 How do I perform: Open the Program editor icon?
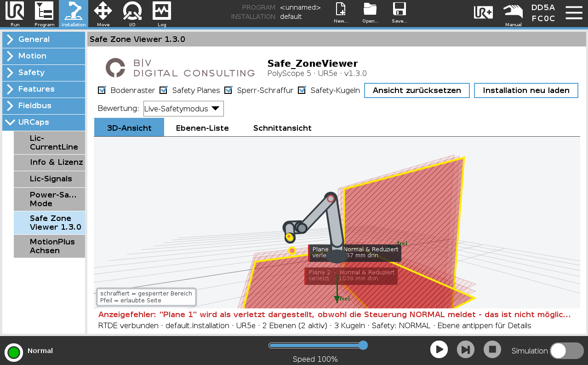pyautogui.click(x=44, y=14)
